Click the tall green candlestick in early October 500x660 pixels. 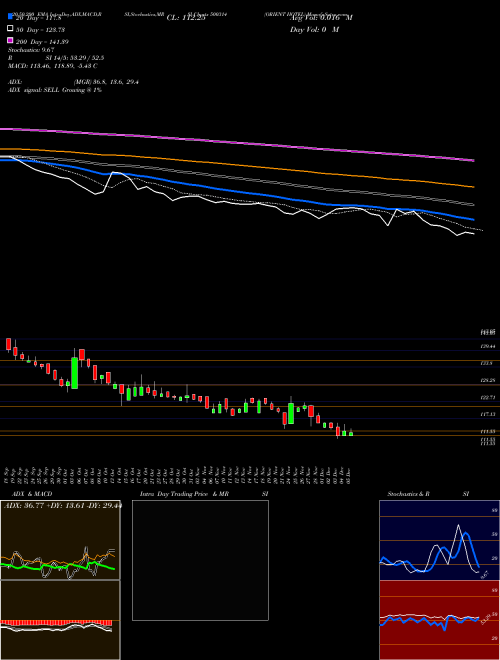74,373
